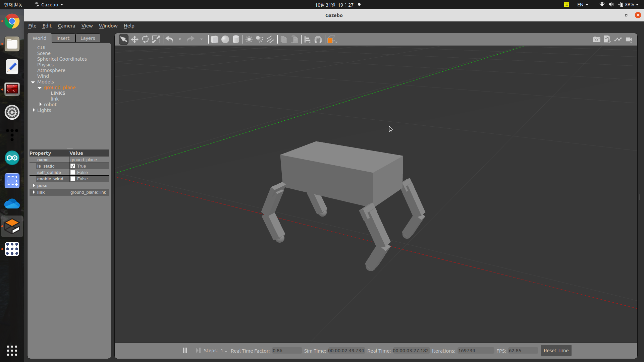Image resolution: width=644 pixels, height=362 pixels.
Task: Insert a sphere shape
Action: pyautogui.click(x=225, y=40)
